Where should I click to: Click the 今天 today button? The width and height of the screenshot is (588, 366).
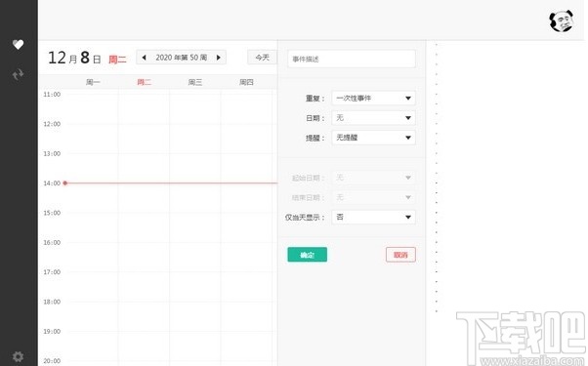pyautogui.click(x=262, y=58)
